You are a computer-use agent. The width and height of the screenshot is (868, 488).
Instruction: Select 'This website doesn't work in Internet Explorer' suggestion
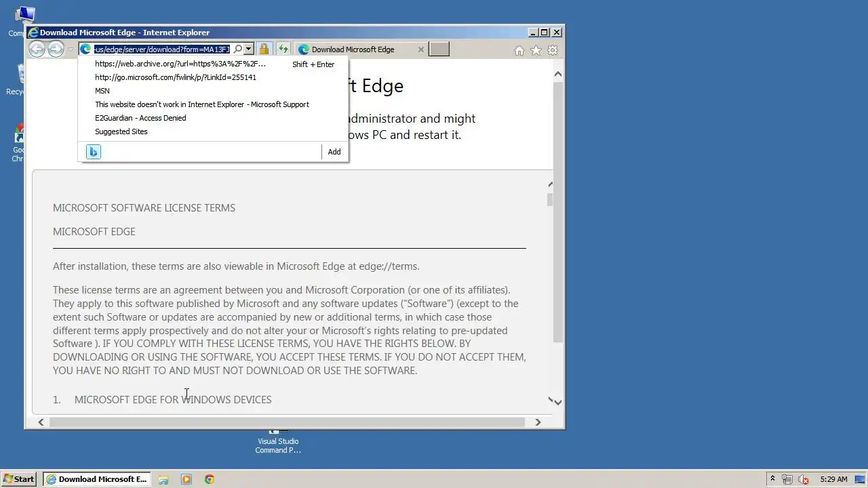(214, 104)
